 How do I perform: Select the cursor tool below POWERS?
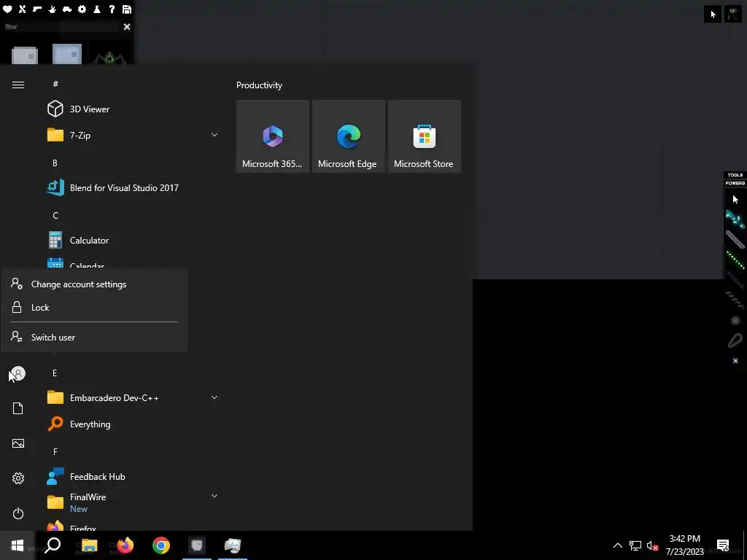click(x=735, y=199)
